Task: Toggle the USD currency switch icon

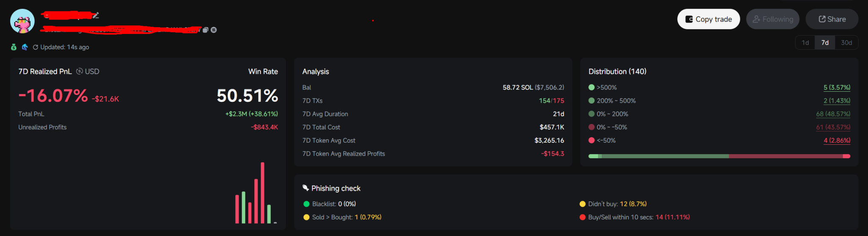Action: point(79,71)
